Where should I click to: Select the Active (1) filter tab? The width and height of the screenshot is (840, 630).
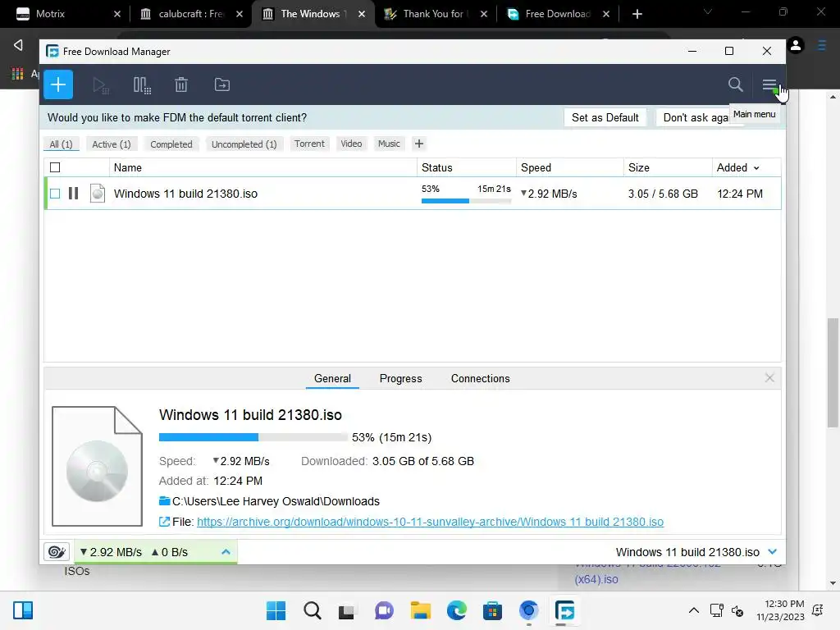(112, 144)
